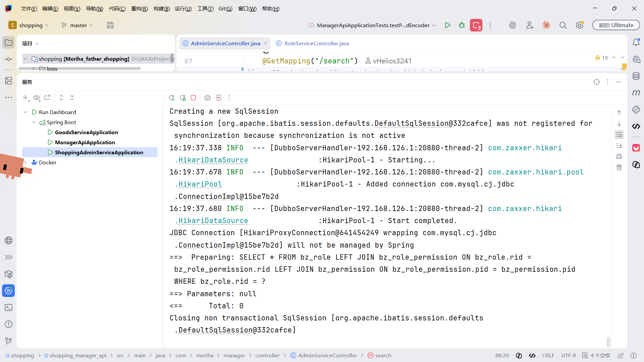Switch to the RoleServiceController.java tab
This screenshot has height=362, width=644.
coord(316,43)
